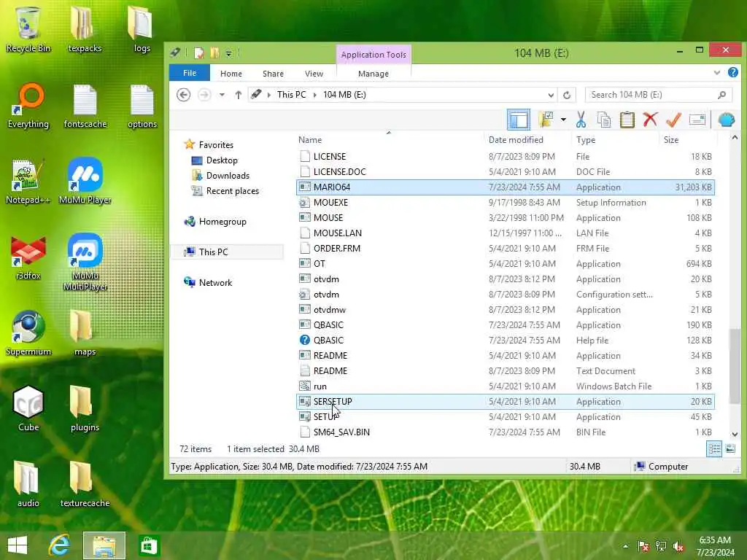Image resolution: width=747 pixels, height=560 pixels.
Task: Go back with the Back arrow
Action: pyautogui.click(x=183, y=95)
